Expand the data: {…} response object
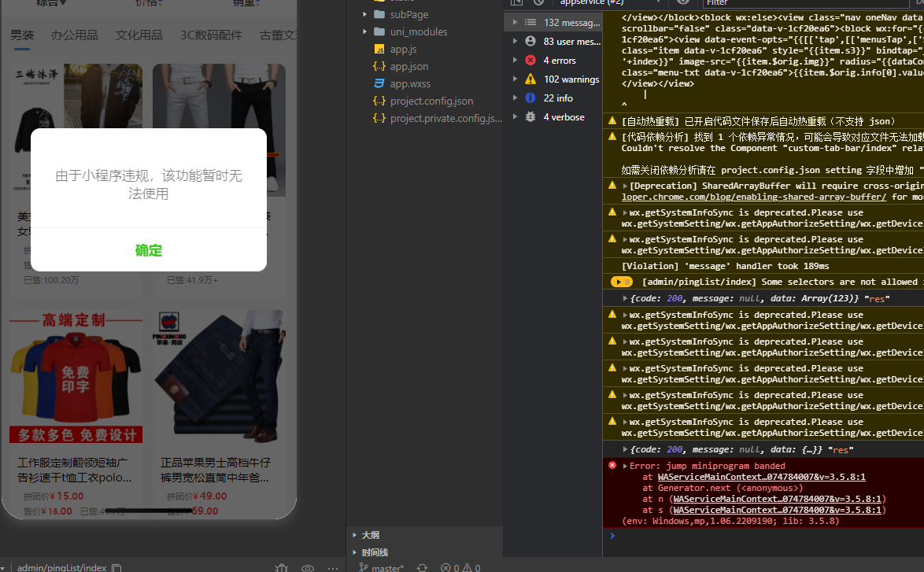This screenshot has width=924, height=572. point(625,449)
